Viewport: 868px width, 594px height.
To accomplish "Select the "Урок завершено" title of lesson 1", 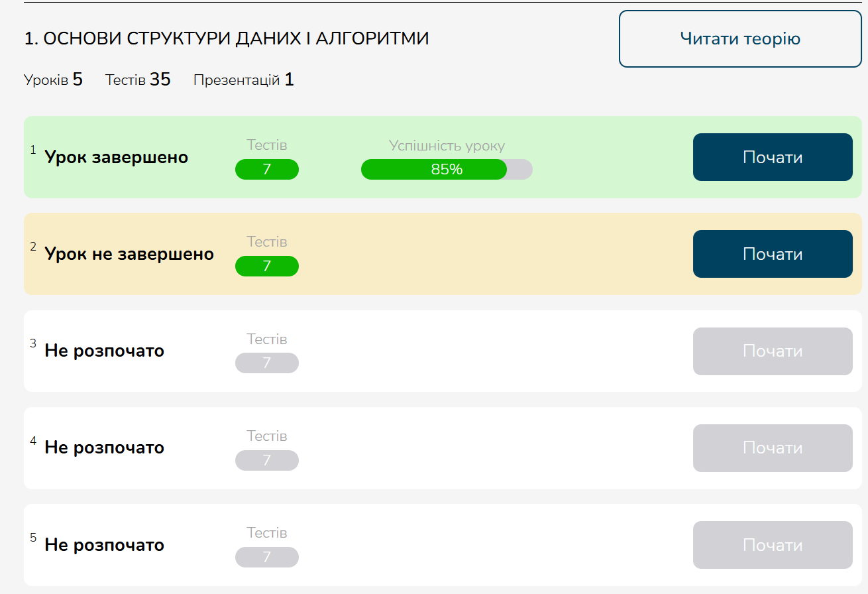I will pos(116,158).
